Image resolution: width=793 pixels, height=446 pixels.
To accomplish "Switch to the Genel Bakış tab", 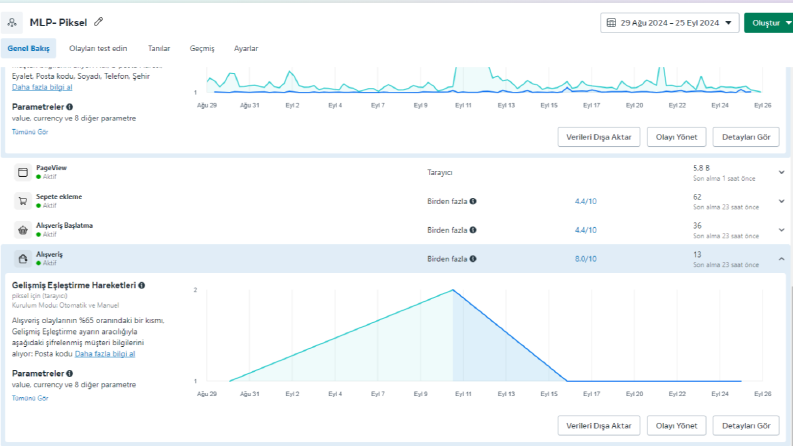I will pos(28,49).
